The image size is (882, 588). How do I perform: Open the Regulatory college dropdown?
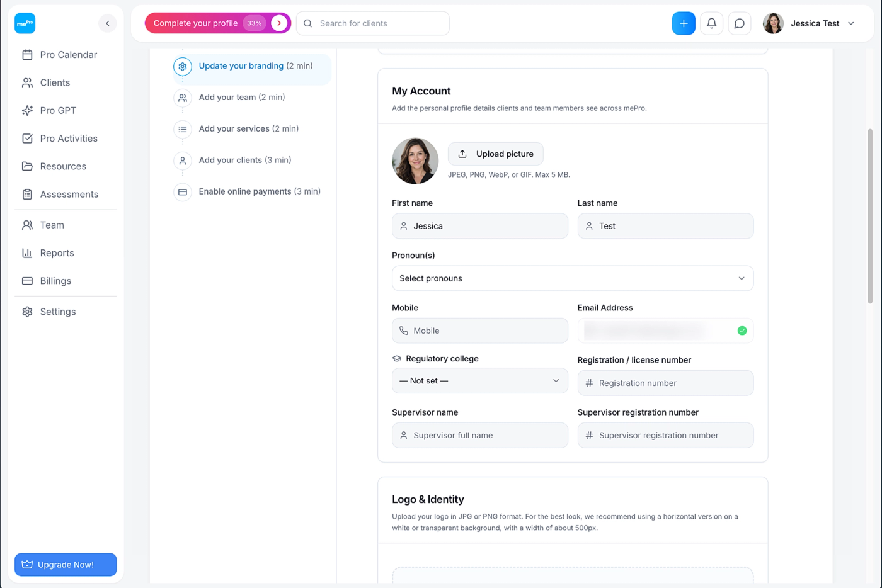coord(480,381)
